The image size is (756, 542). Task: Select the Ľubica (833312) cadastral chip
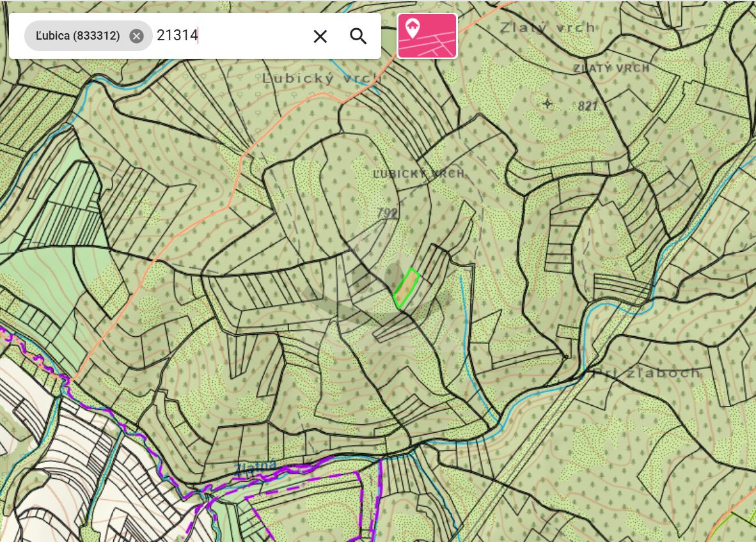[x=78, y=36]
